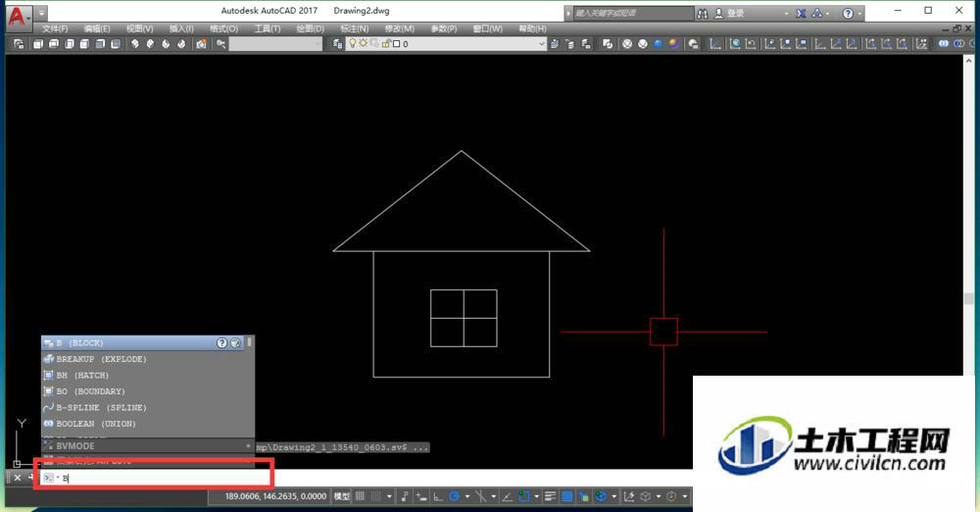Viewport: 980px width, 512px height.
Task: Toggle lineweight display in status bar
Action: click(550, 496)
